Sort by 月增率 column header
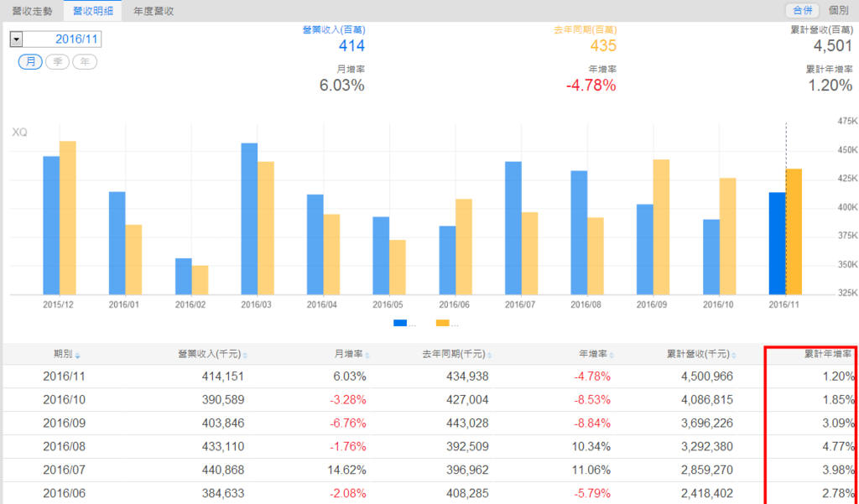 (352, 355)
